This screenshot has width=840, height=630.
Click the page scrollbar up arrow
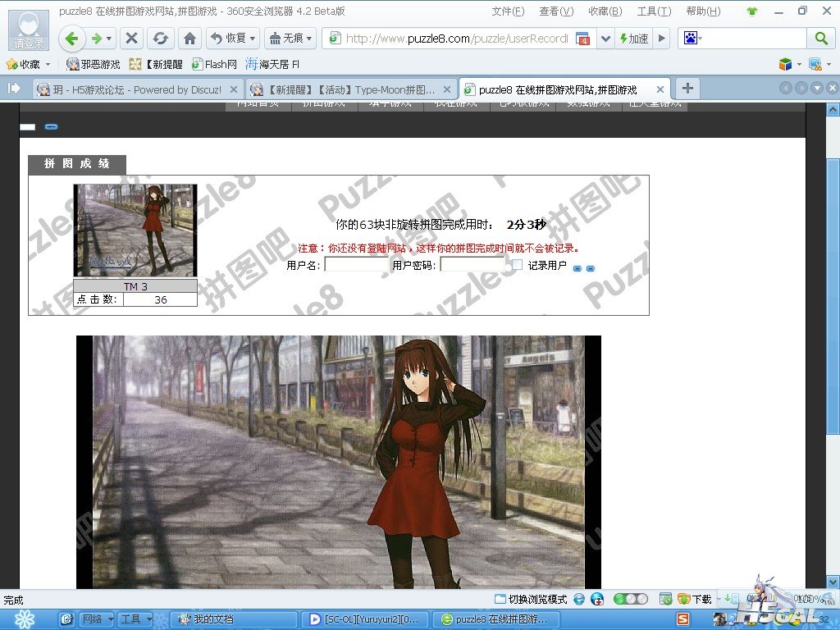point(833,109)
